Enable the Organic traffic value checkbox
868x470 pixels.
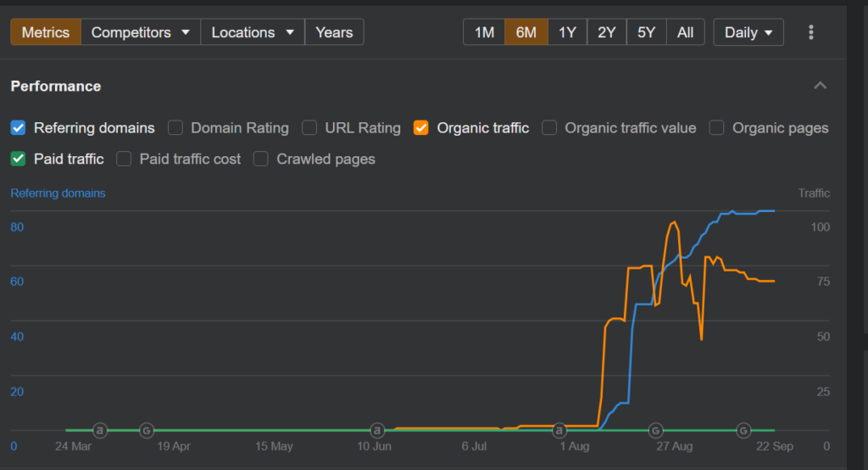[x=549, y=128]
